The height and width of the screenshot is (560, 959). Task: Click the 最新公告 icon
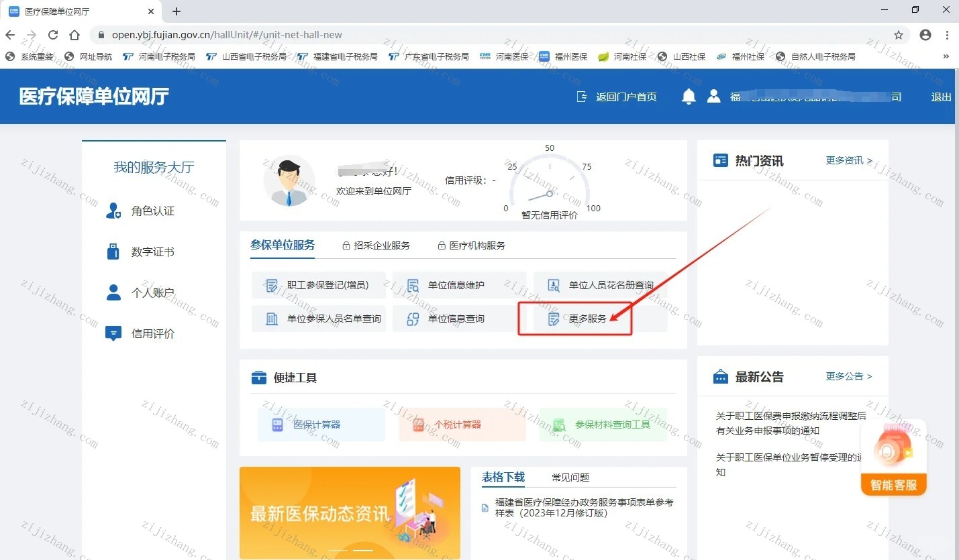(x=721, y=376)
